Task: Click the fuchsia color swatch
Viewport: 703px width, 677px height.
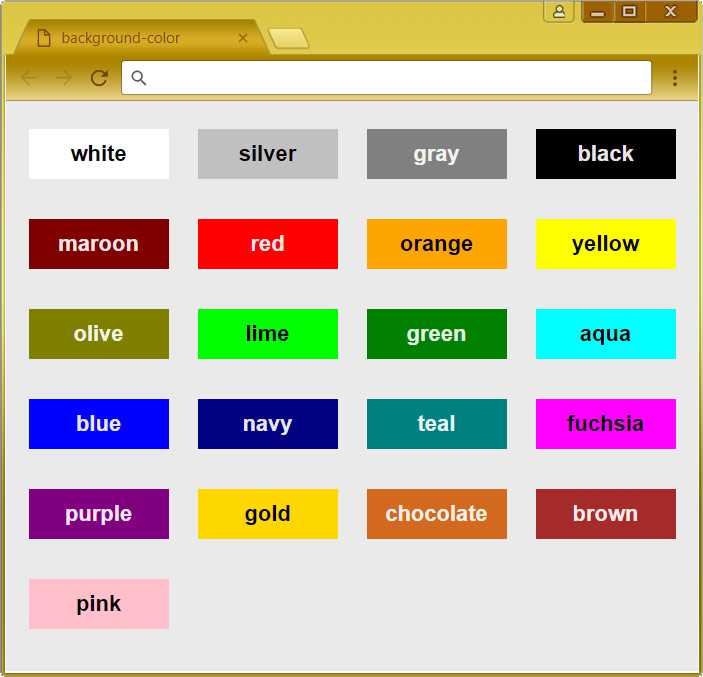Action: [606, 424]
